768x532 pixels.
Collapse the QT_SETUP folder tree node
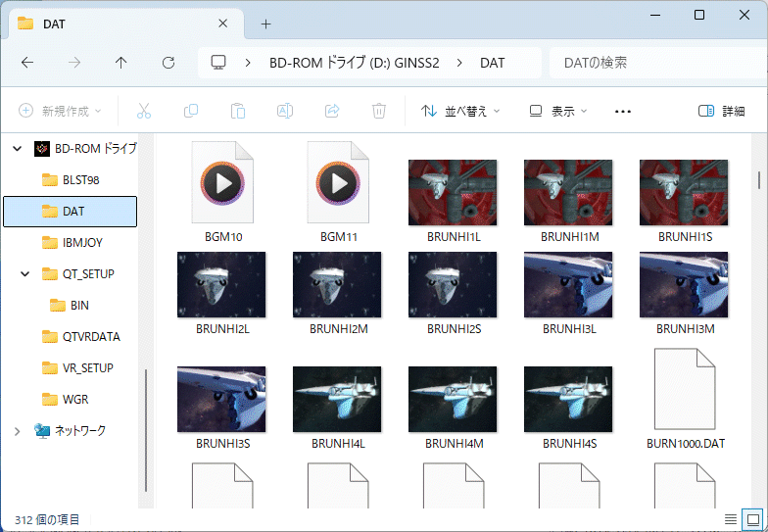tap(25, 274)
